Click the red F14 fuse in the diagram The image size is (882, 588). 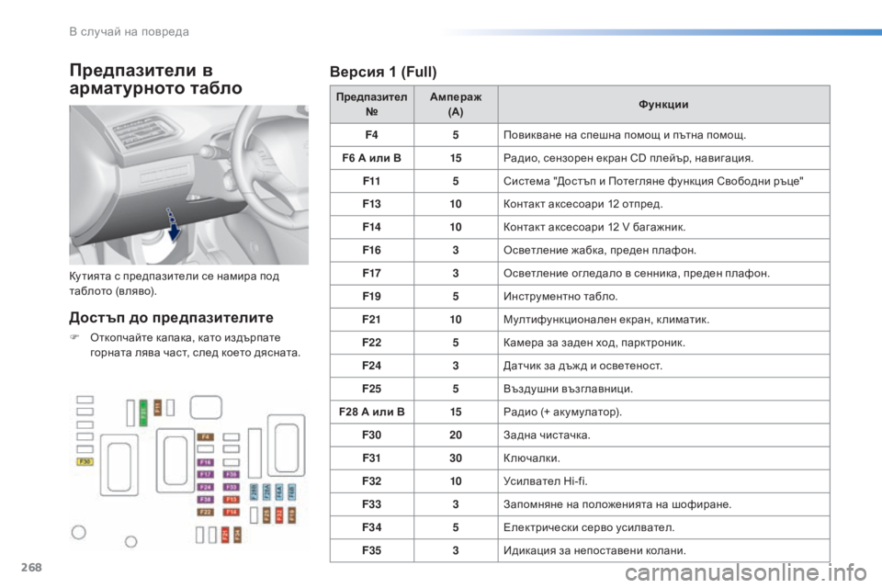(x=232, y=512)
